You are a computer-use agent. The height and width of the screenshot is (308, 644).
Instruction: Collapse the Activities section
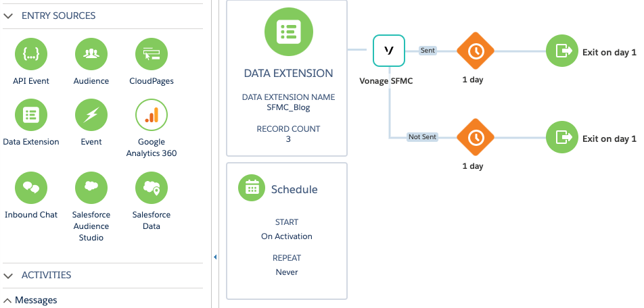pyautogui.click(x=8, y=275)
